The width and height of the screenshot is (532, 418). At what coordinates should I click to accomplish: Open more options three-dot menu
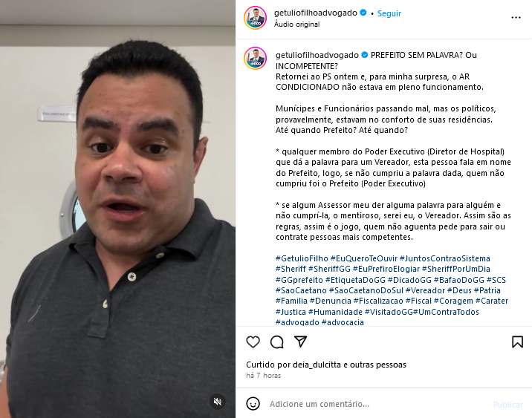516,18
